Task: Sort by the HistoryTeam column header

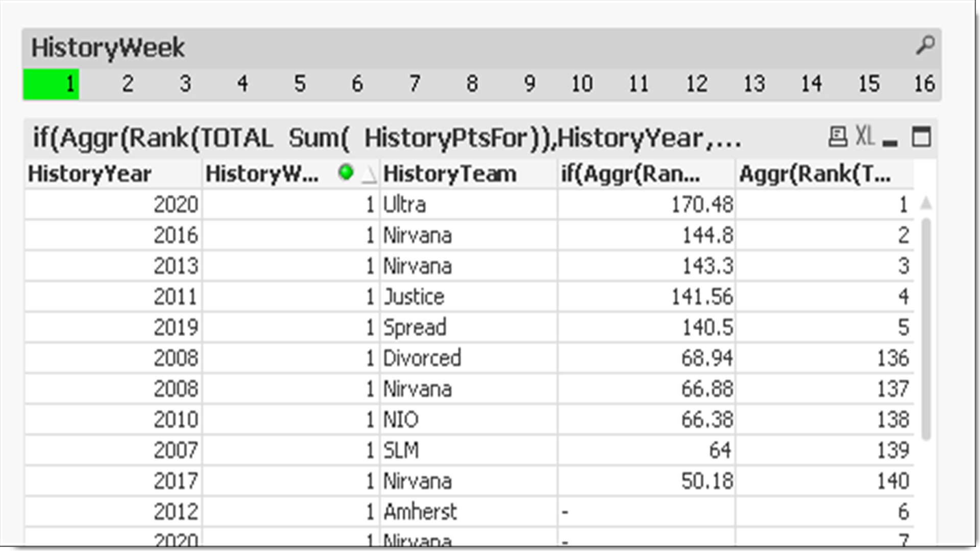Action: 450,174
